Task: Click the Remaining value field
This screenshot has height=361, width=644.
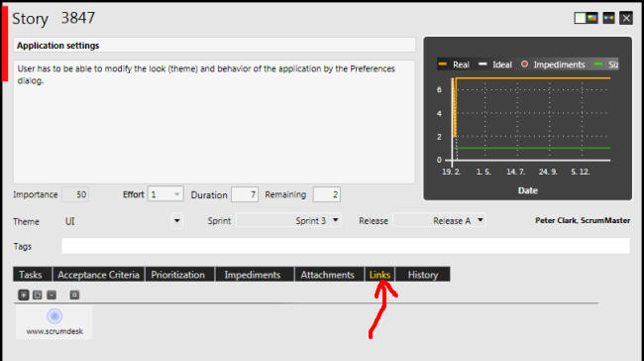Action: (327, 194)
